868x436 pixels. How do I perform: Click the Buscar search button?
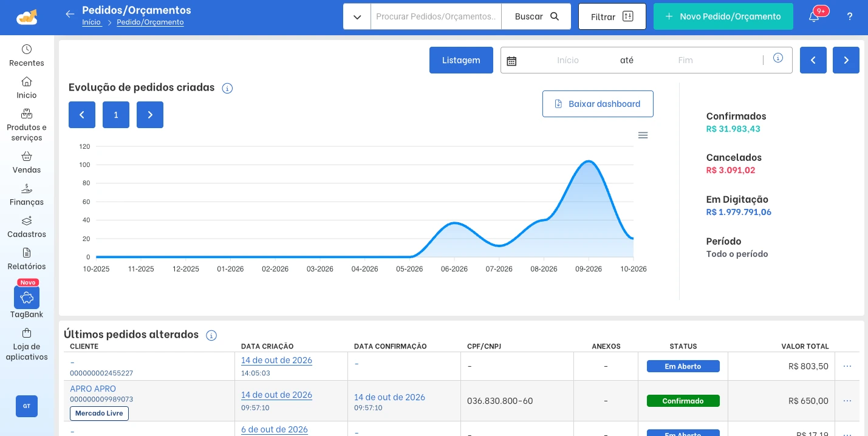536,16
